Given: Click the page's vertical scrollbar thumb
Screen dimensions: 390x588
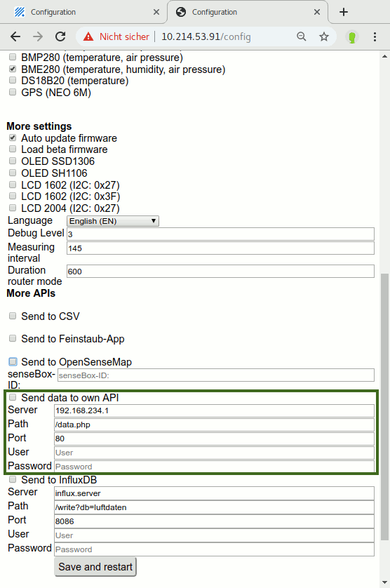Looking at the screenshot, I should tap(384, 407).
